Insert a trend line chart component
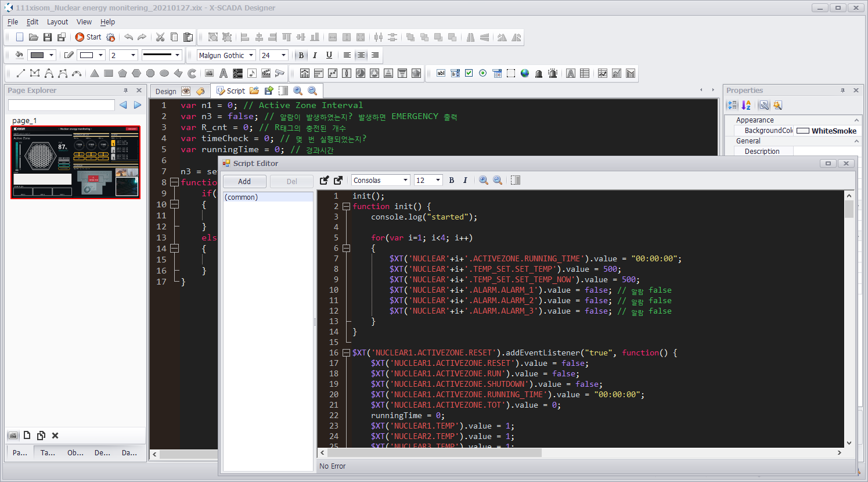 click(x=603, y=73)
